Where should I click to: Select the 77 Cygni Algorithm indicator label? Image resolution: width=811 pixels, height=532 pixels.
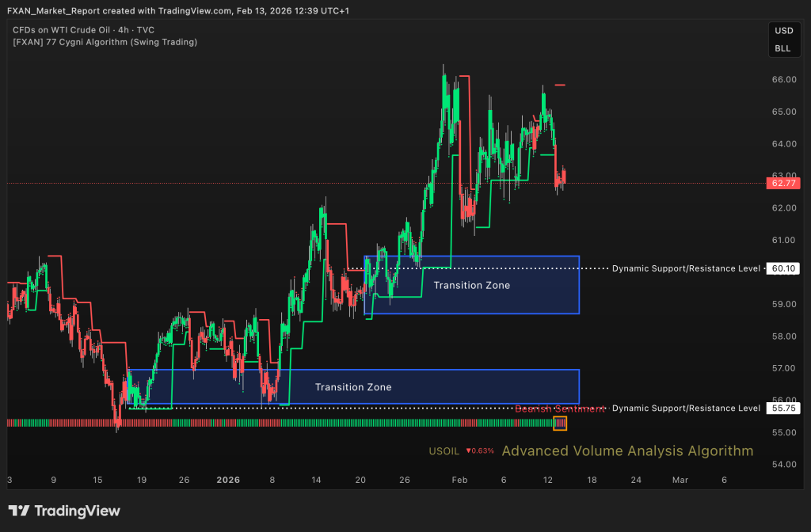pyautogui.click(x=105, y=42)
